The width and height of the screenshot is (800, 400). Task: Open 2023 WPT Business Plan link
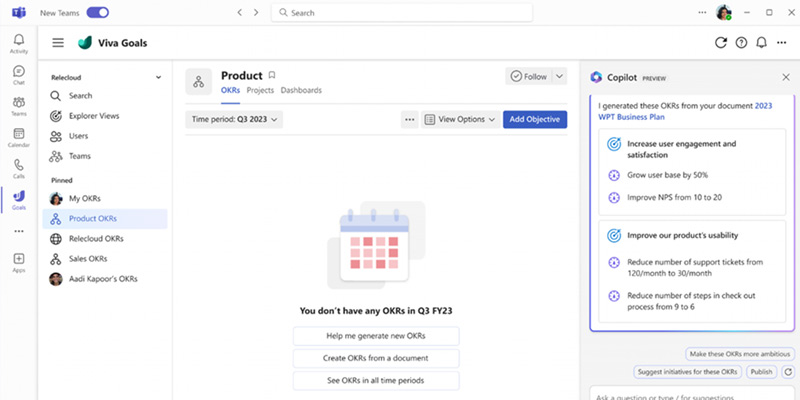point(685,111)
